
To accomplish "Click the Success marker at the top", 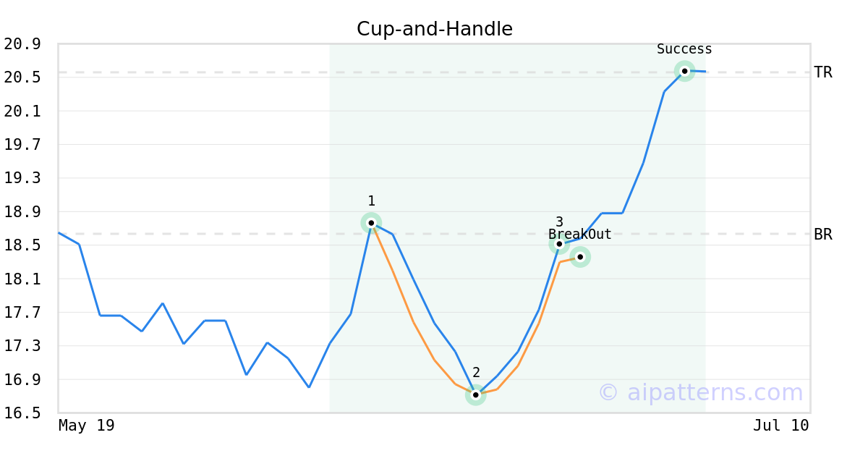I will 684,71.
